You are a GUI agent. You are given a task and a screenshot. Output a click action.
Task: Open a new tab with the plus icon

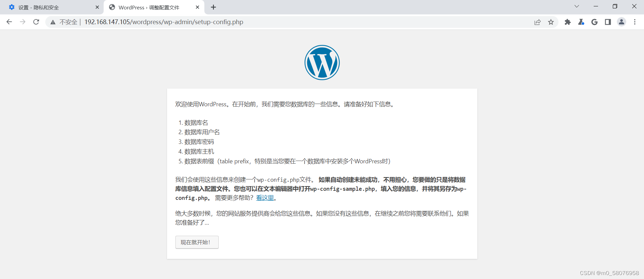213,7
